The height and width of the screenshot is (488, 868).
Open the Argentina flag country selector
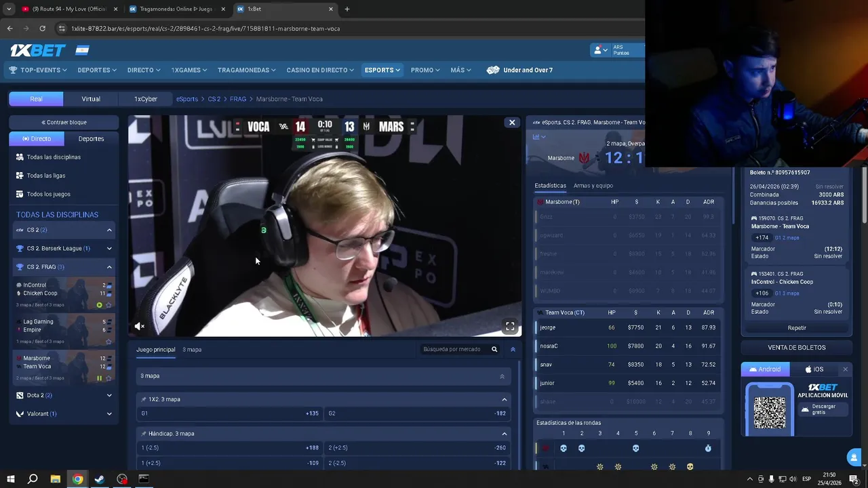click(x=82, y=50)
